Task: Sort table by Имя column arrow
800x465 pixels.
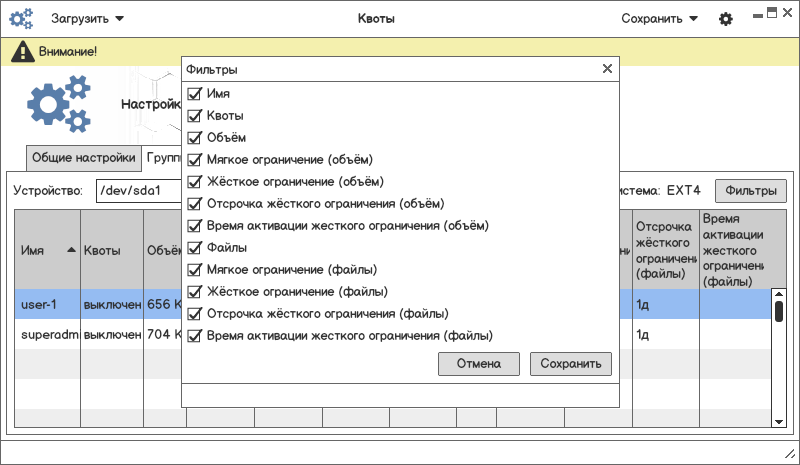Action: pyautogui.click(x=71, y=250)
